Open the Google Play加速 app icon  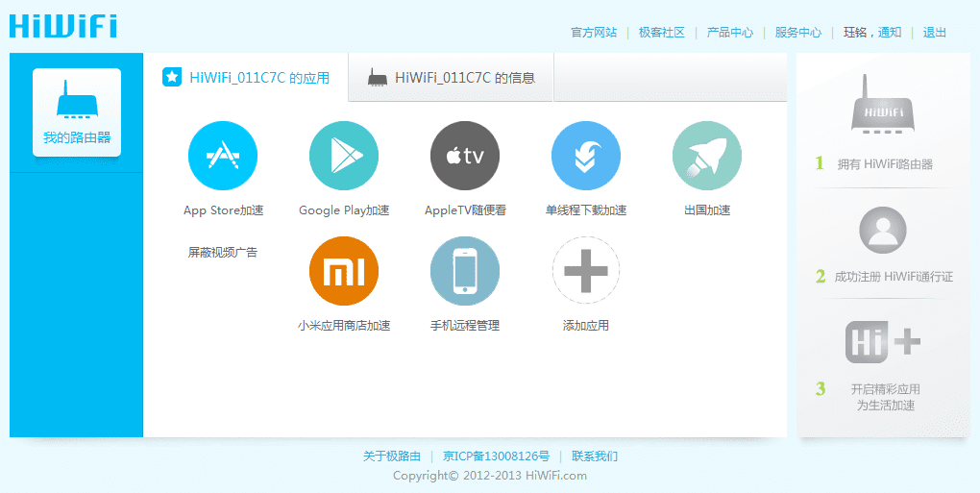pyautogui.click(x=344, y=156)
